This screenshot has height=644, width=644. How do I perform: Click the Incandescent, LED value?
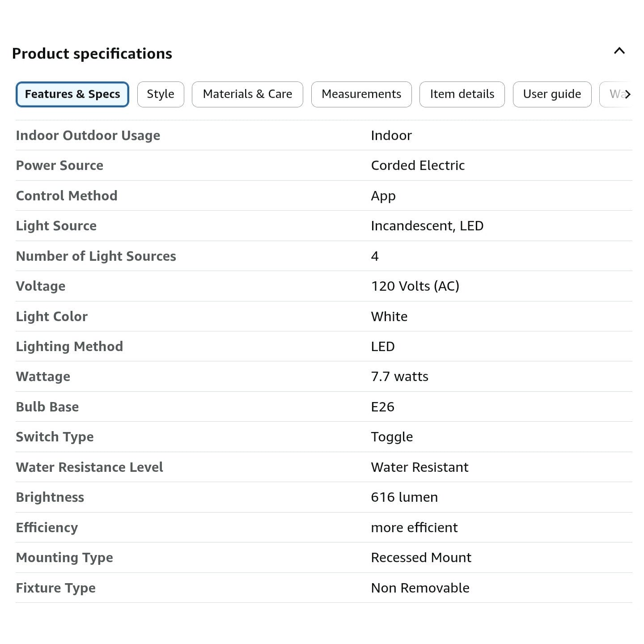[x=427, y=226]
